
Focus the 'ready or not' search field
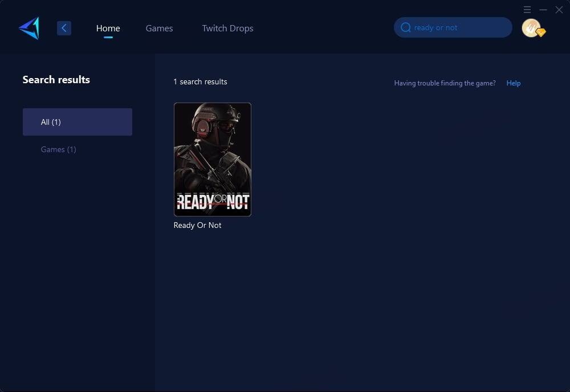click(453, 27)
